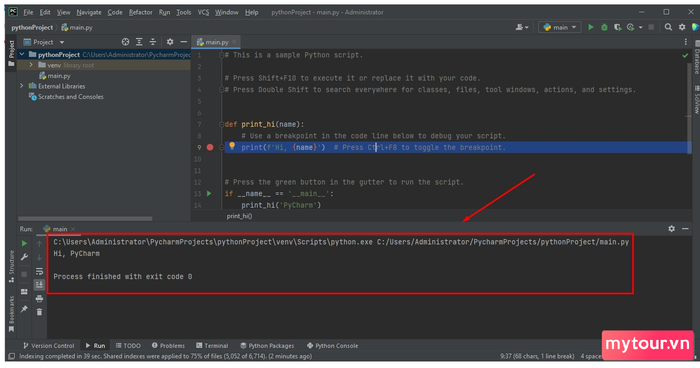Open the Python Packages tool window
Viewport: 700px width, 368px height.
[x=267, y=346]
